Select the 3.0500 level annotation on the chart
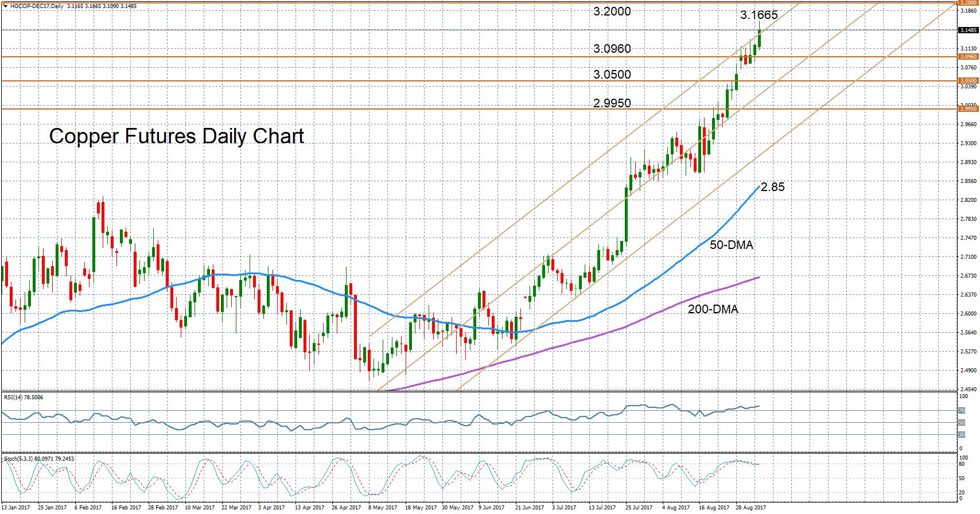The width and height of the screenshot is (980, 514). (612, 75)
